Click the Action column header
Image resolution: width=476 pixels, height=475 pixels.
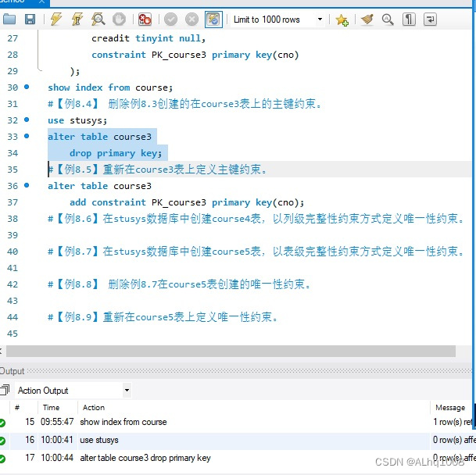94,407
